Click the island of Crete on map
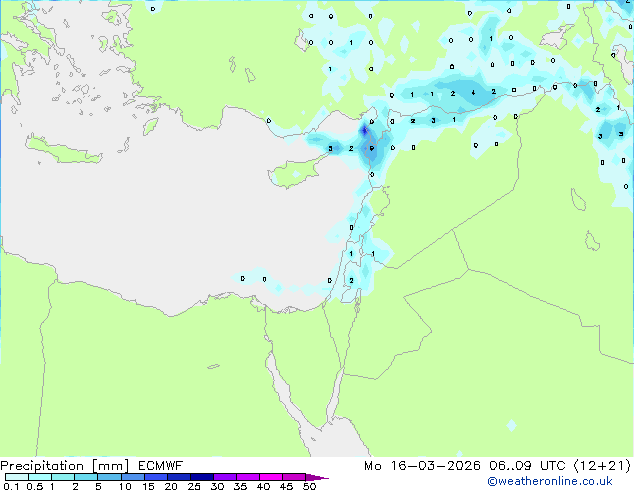Screen dimensions: 634x490 point(63,150)
